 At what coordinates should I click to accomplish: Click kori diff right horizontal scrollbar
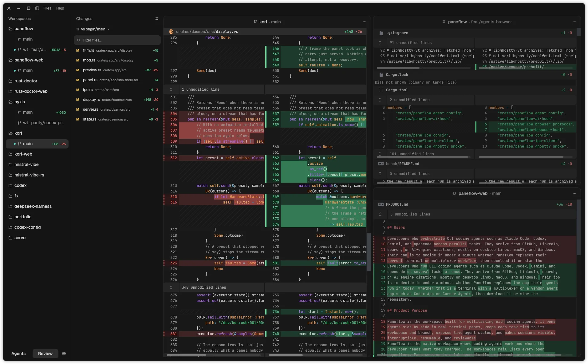coord(286,355)
